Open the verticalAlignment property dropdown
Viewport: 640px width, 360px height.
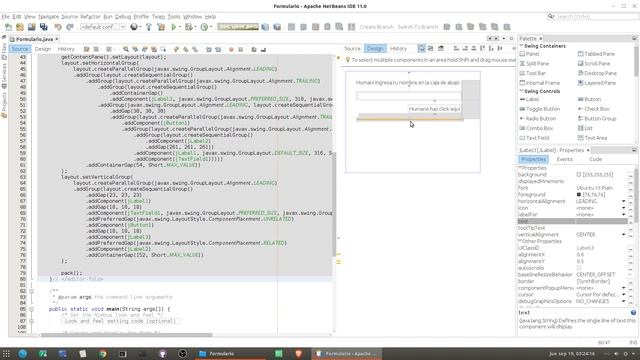coord(624,235)
